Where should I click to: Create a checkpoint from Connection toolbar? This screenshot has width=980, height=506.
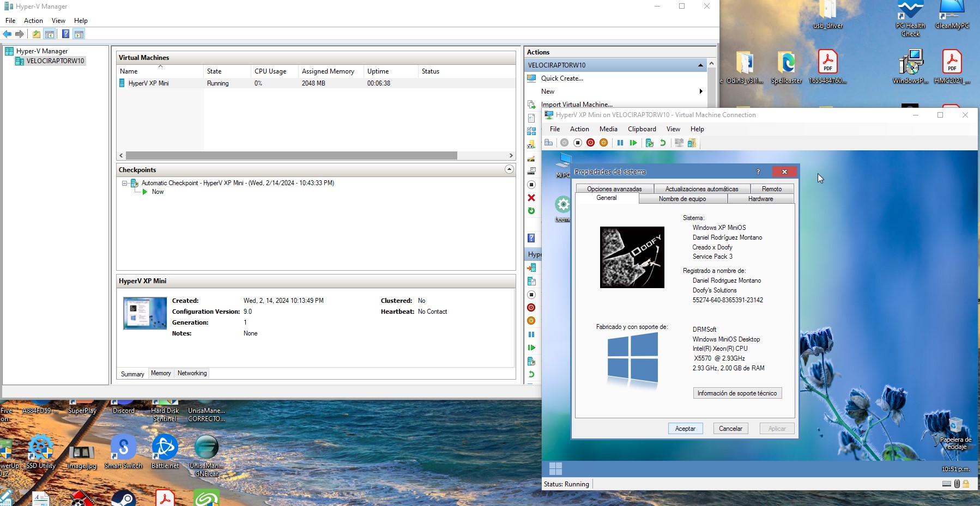(x=650, y=143)
